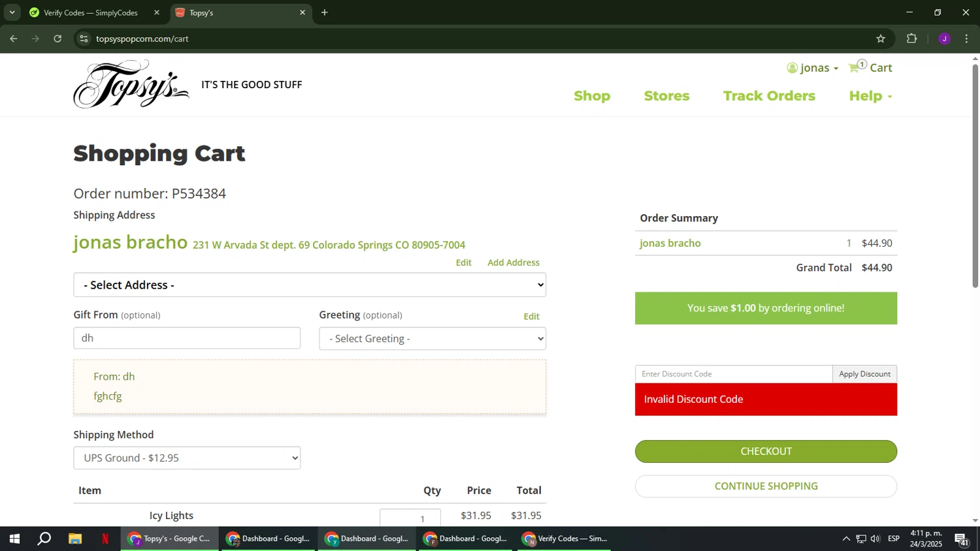Open the tab search chevron

pyautogui.click(x=12, y=12)
